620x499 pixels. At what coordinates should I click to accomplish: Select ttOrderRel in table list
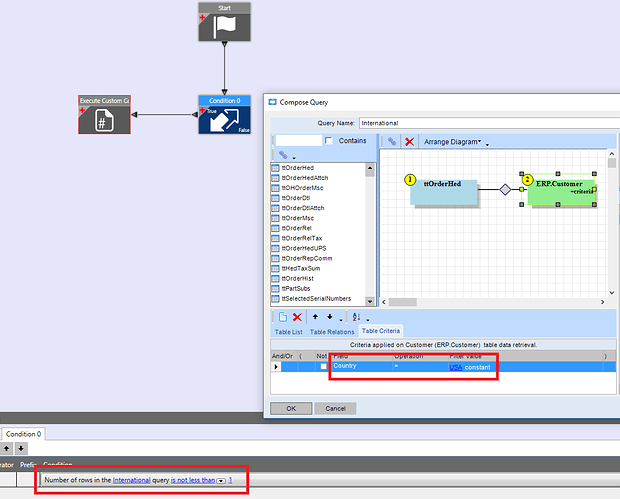[296, 228]
